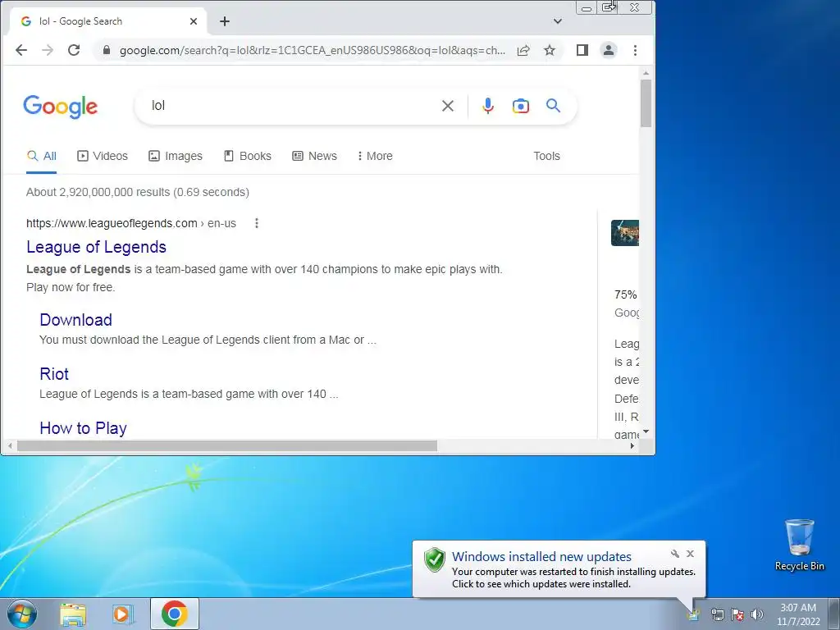
Task: Click the vertical scrollbar thumb
Action: [x=646, y=103]
